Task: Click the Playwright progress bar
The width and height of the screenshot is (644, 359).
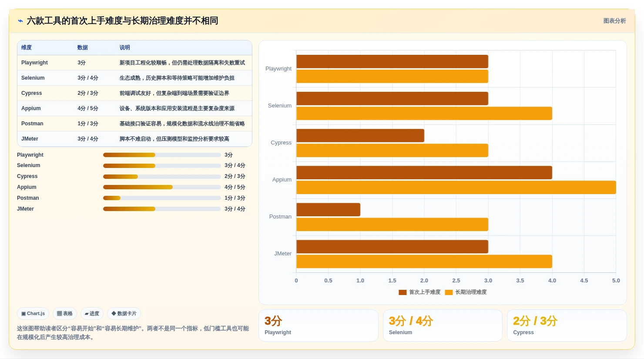Action: point(162,155)
